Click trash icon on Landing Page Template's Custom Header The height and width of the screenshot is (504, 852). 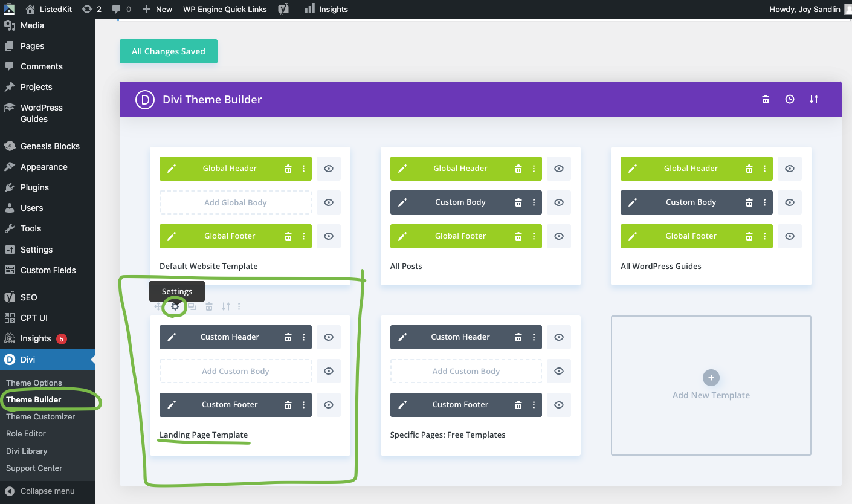(288, 337)
